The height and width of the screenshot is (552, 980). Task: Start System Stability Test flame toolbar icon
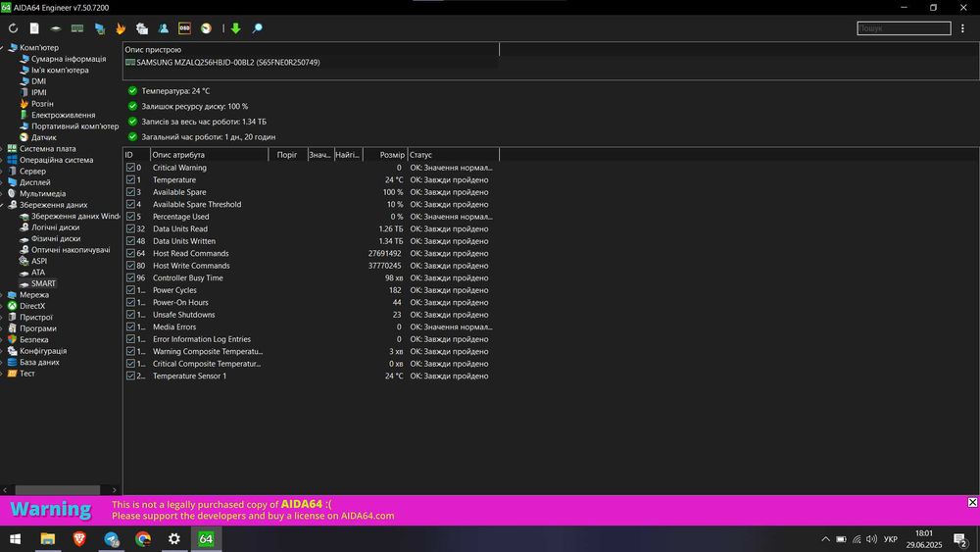[121, 28]
